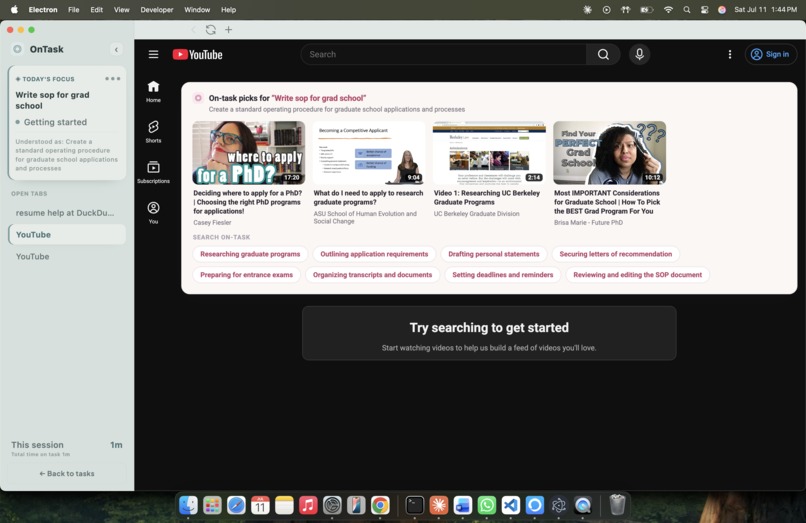Open the Window menu

click(x=197, y=10)
